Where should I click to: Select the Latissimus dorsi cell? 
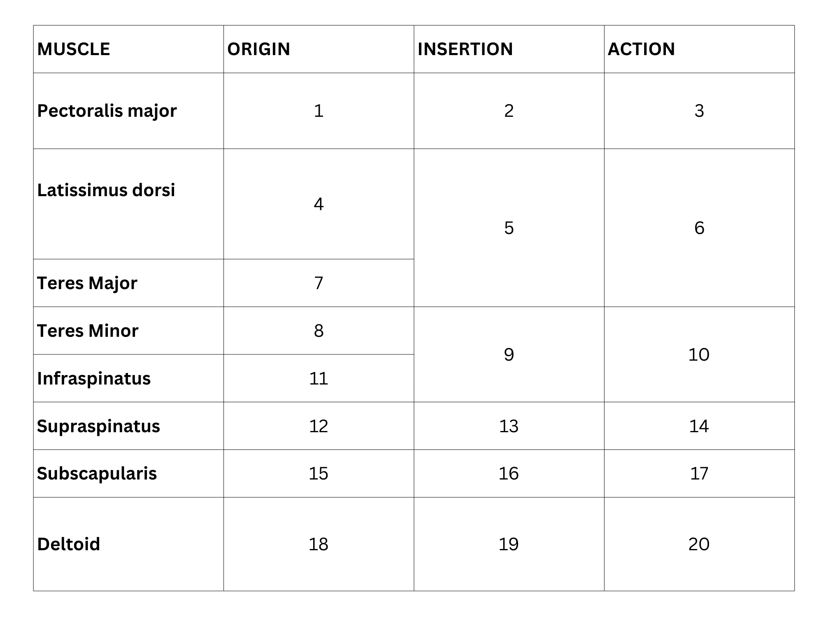(106, 190)
